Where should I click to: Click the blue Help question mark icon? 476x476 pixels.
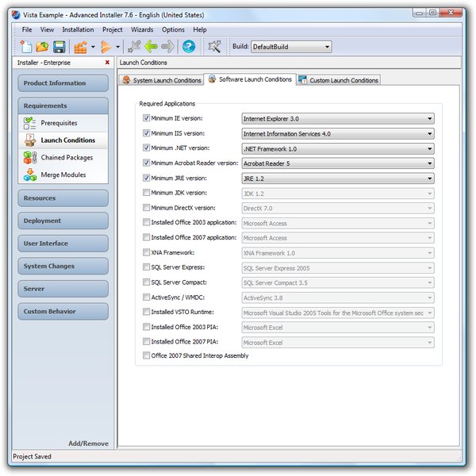(189, 47)
